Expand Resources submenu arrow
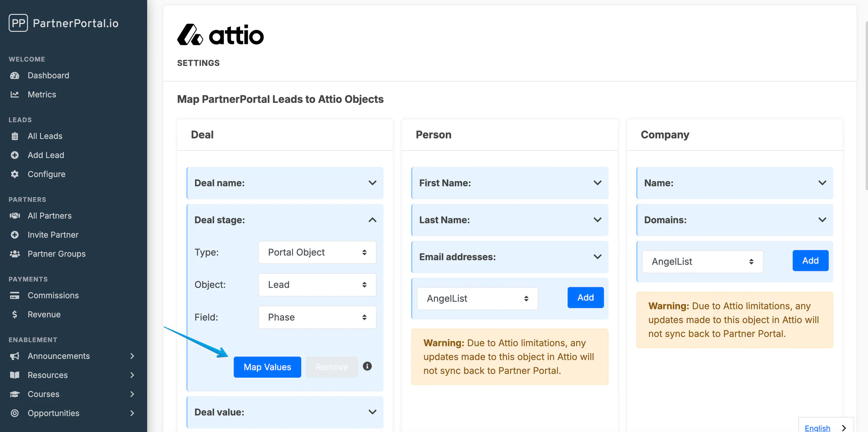This screenshot has width=868, height=432. click(x=132, y=375)
